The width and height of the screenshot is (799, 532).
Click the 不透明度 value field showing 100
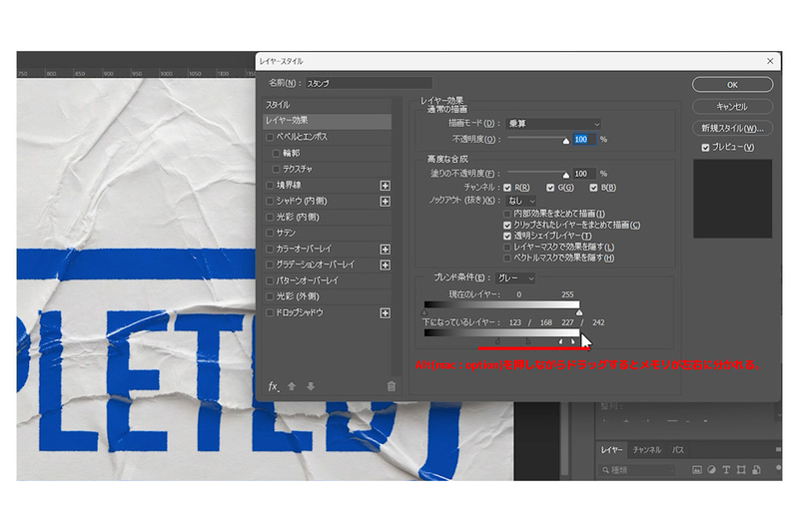[584, 140]
